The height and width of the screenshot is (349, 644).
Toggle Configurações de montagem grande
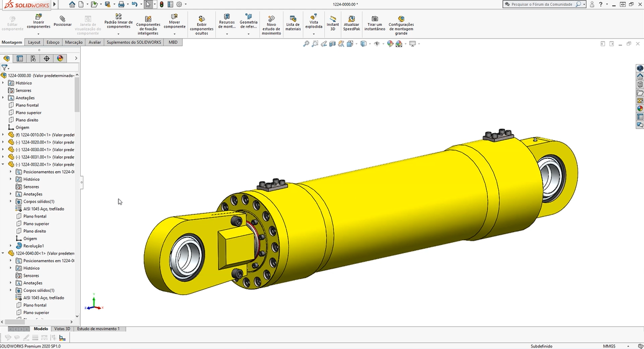pyautogui.click(x=401, y=25)
